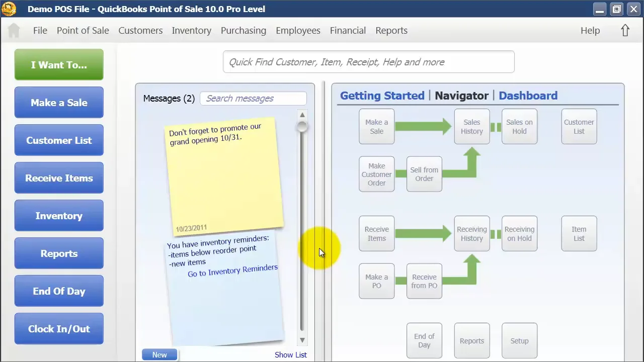
Task: Open the Make a PO tile
Action: point(376,281)
